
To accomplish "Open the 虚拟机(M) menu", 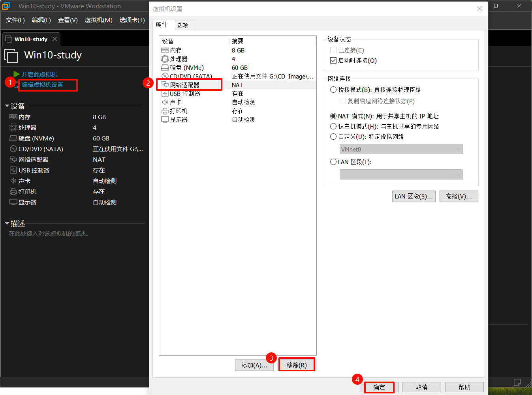I will (x=98, y=20).
